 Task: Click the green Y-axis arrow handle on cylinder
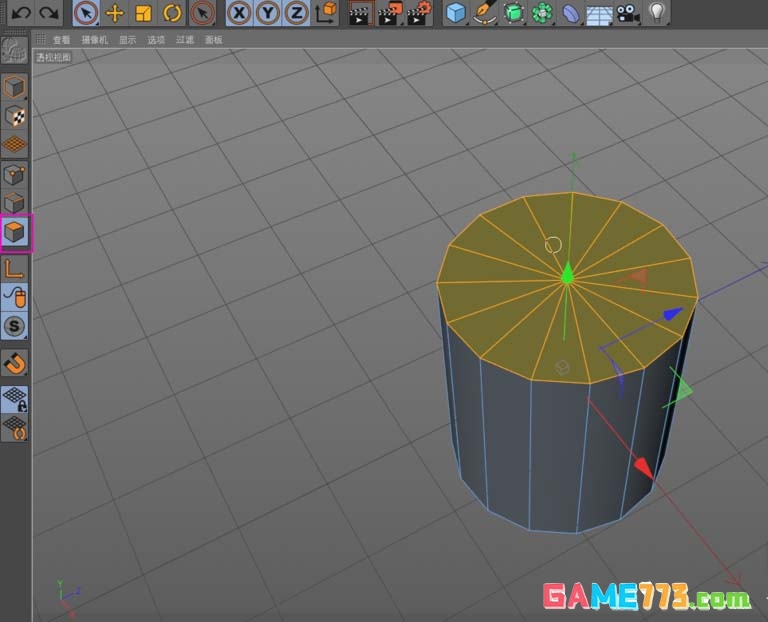(x=567, y=273)
